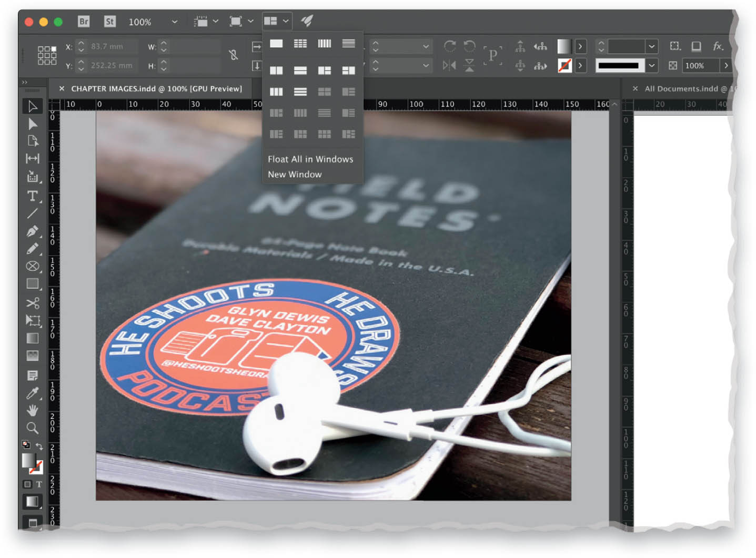Open Adobe Stock with St icon
Viewport: 756px width, 558px height.
(109, 21)
